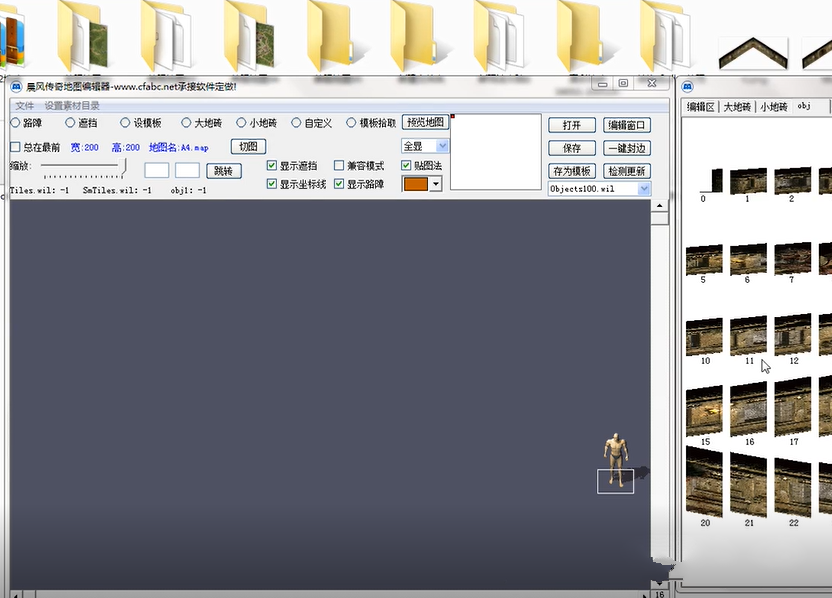832x598 pixels.
Task: Enable the 兼容模式 checkbox
Action: point(339,166)
